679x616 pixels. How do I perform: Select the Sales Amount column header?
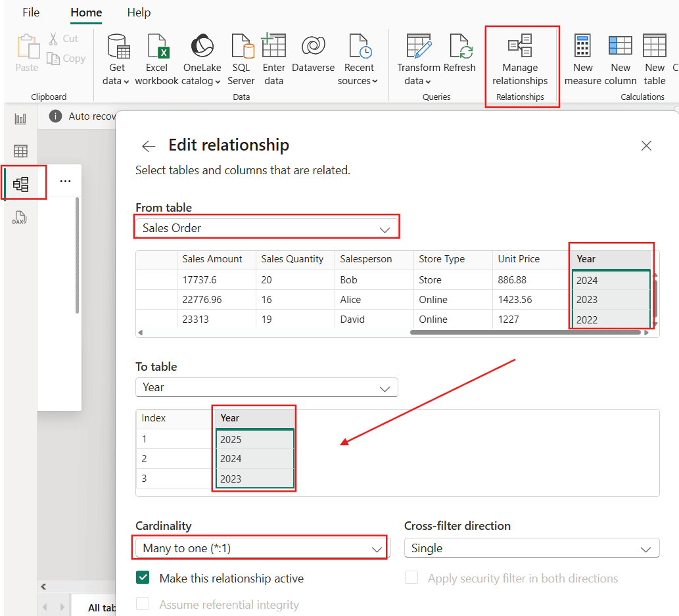[216, 259]
